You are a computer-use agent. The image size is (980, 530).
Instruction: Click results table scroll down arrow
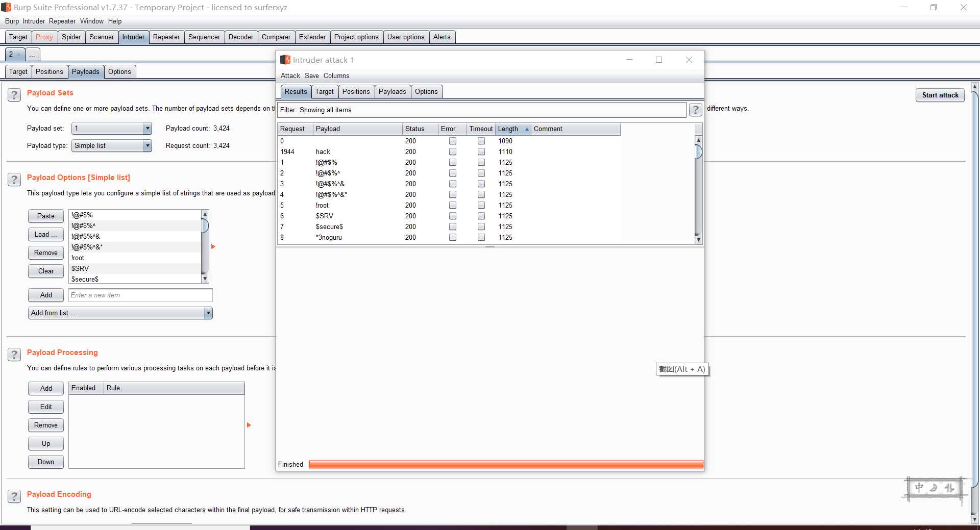[698, 240]
